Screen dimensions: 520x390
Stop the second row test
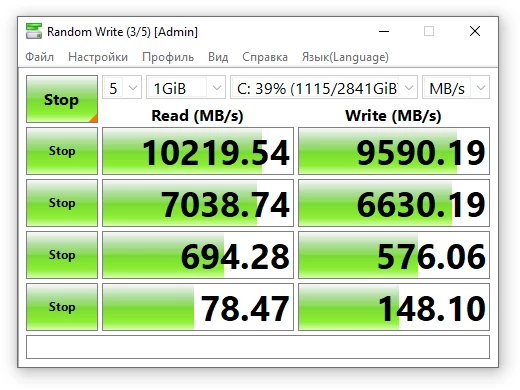pos(62,203)
